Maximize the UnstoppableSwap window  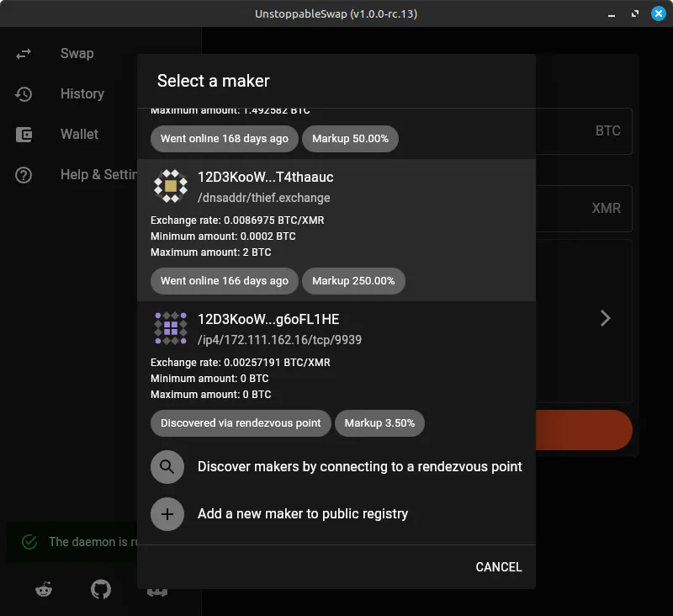click(635, 13)
